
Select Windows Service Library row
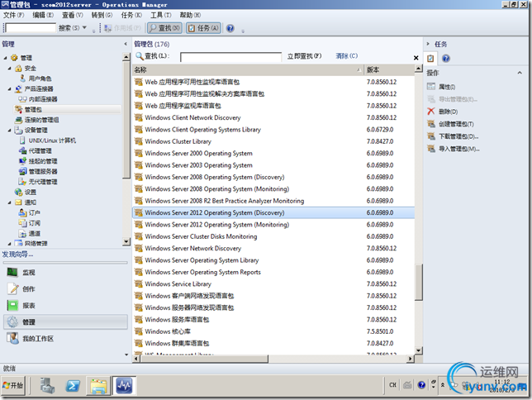pyautogui.click(x=273, y=283)
